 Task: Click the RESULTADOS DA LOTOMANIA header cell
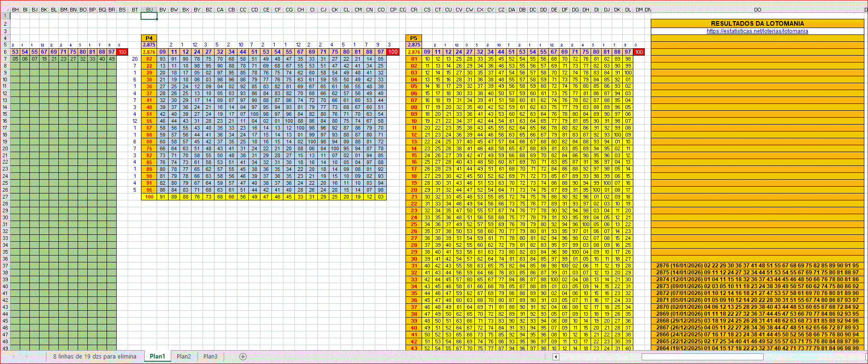coord(757,23)
